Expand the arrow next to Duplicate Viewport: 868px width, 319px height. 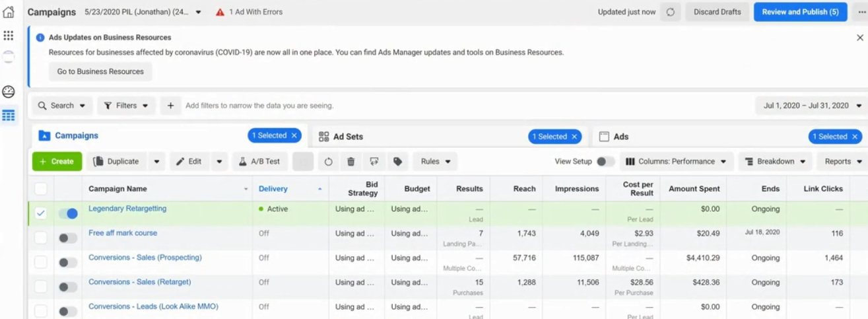tap(156, 161)
